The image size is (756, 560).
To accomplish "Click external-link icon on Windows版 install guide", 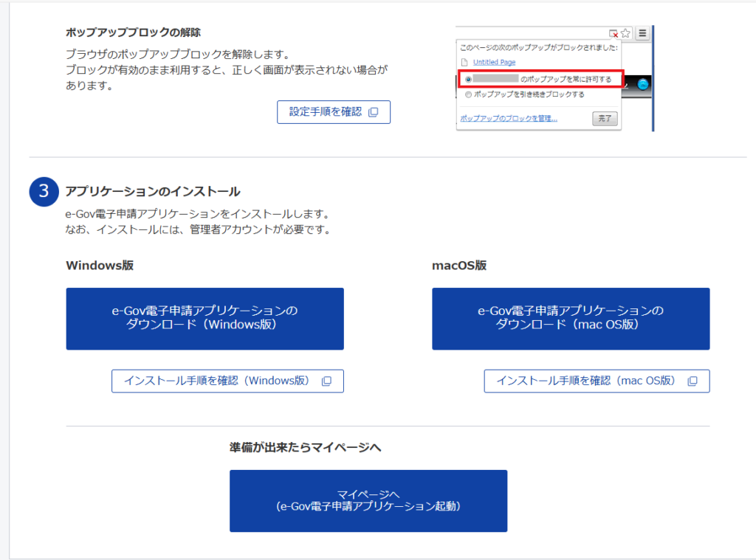I will pyautogui.click(x=326, y=381).
